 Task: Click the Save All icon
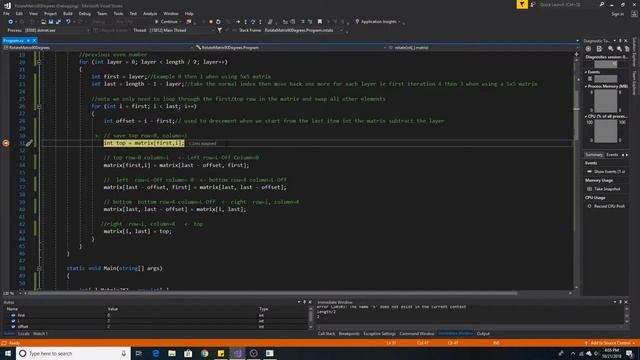[58, 22]
